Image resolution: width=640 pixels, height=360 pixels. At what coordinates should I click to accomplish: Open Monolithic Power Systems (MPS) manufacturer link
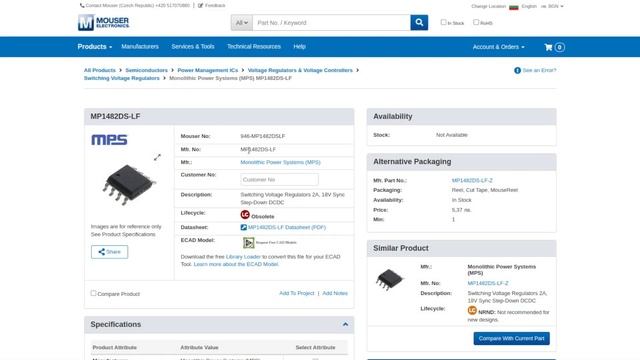tap(280, 162)
